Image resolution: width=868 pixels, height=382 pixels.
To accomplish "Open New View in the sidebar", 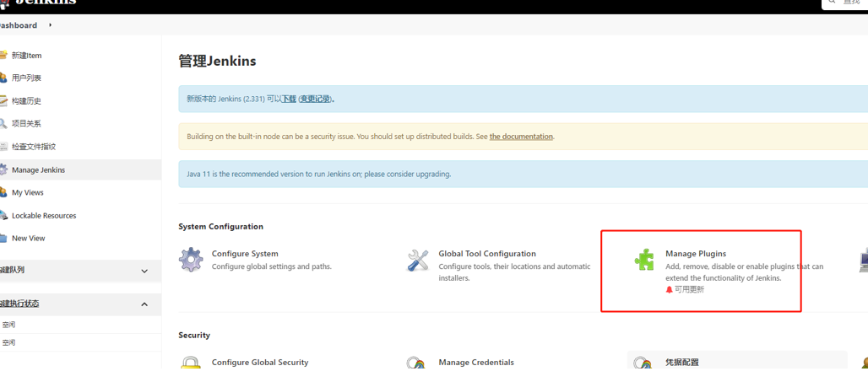I will point(28,239).
